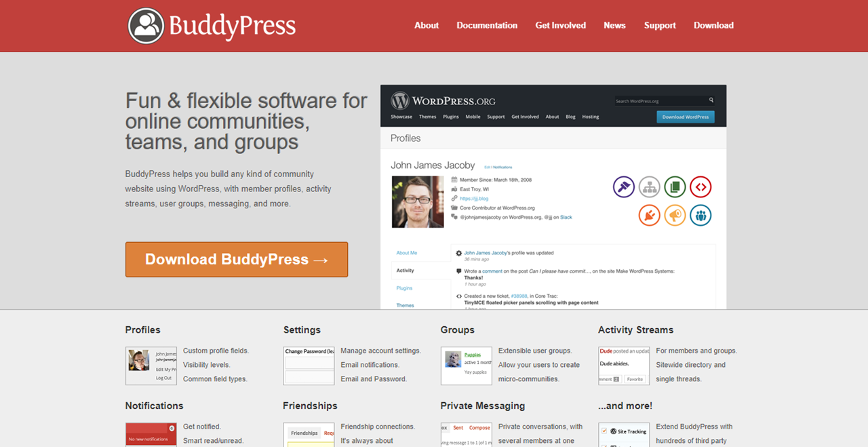Open Blog in the WordPress.org nav
The width and height of the screenshot is (868, 447).
[x=570, y=117]
